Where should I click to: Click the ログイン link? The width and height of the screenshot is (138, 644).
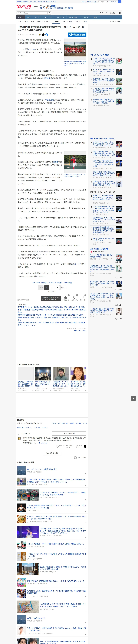pyautogui.click(x=42, y=8)
